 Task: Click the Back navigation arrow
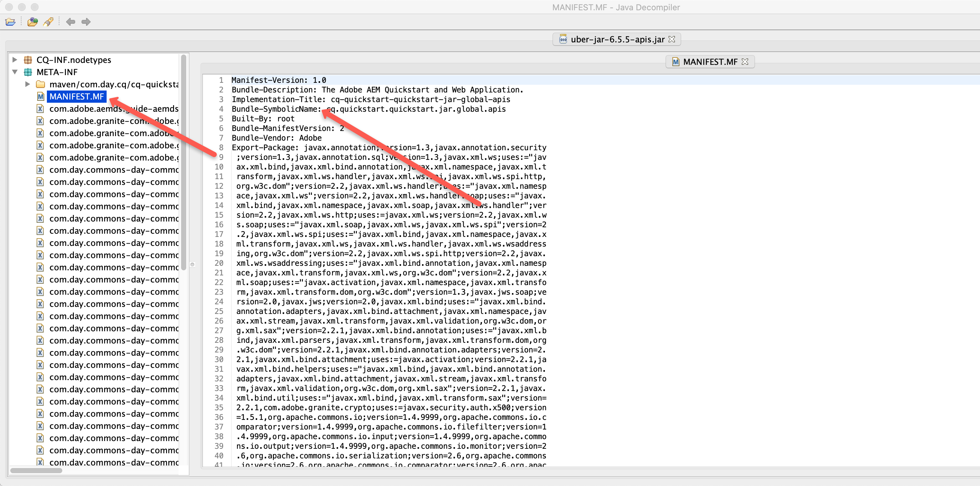coord(70,22)
